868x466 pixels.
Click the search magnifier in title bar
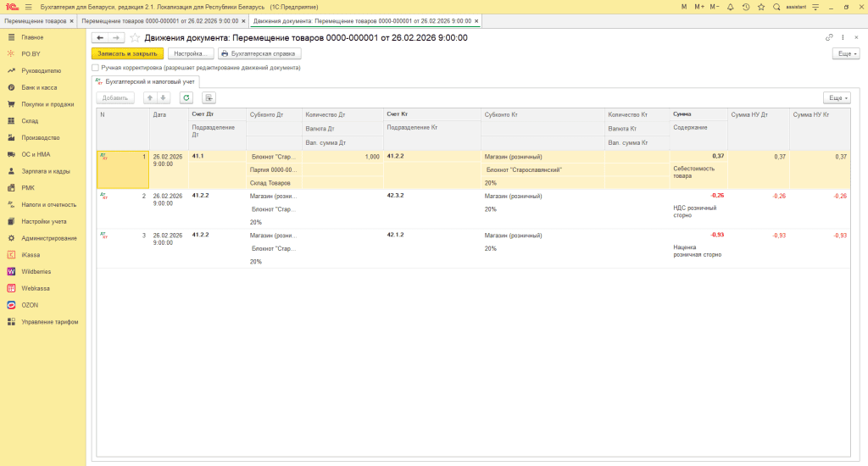coord(778,7)
